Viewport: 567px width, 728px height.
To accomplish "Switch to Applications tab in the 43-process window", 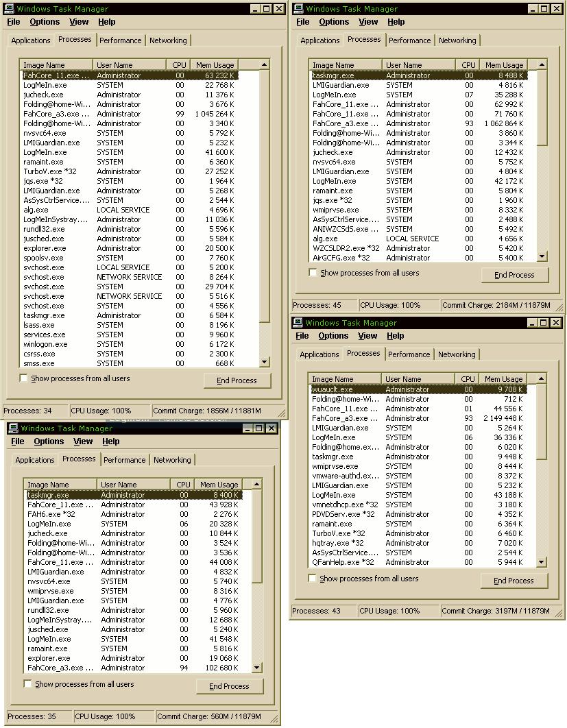I will pyautogui.click(x=319, y=354).
